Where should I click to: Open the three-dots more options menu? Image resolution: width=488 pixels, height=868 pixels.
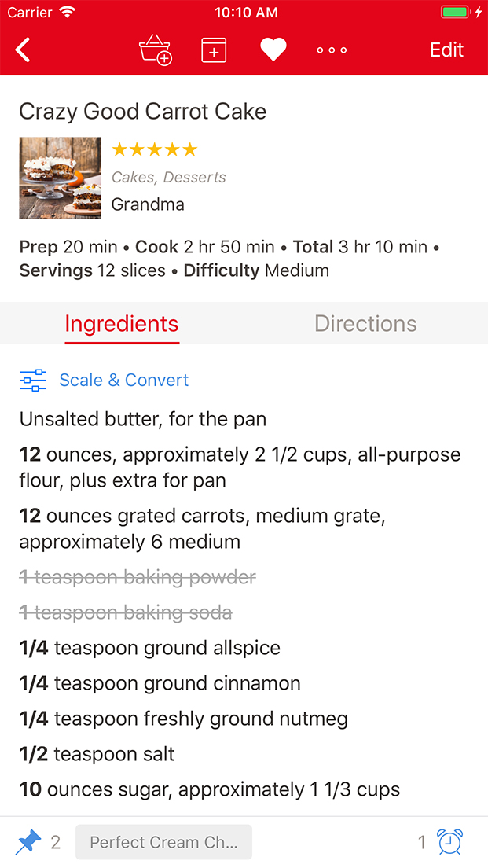[x=332, y=50]
